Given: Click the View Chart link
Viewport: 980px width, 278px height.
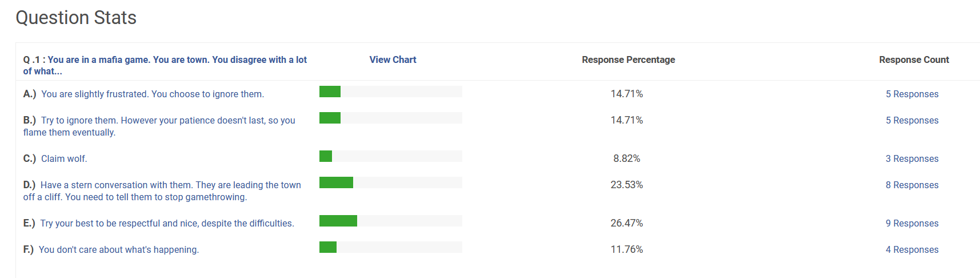Looking at the screenshot, I should [x=393, y=59].
